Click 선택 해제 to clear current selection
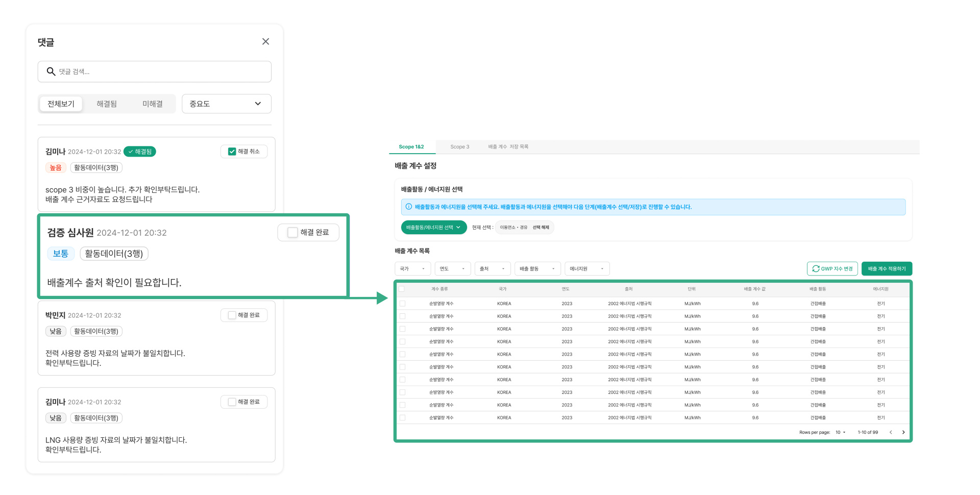The width and height of the screenshot is (980, 495). (541, 227)
